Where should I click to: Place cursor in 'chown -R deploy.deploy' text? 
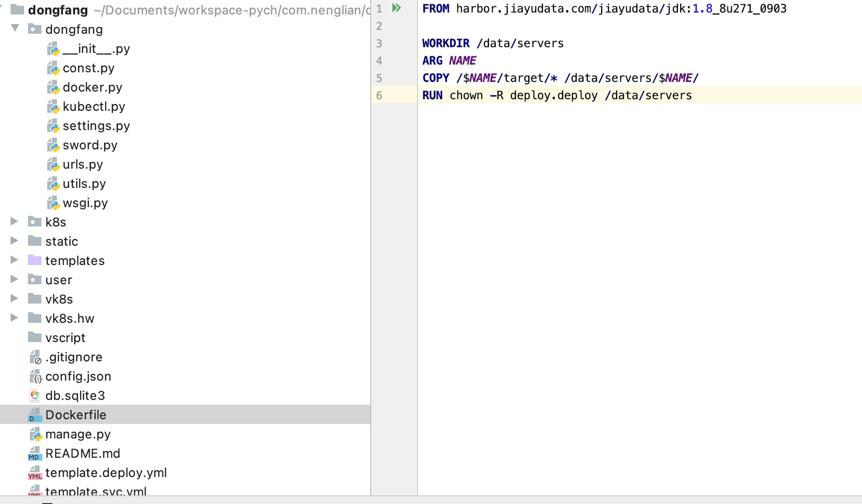tap(524, 95)
